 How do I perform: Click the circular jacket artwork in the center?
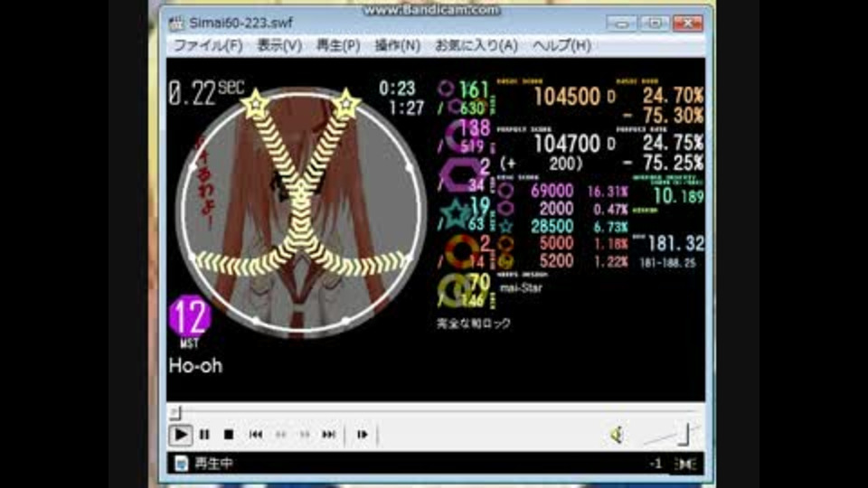(300, 213)
